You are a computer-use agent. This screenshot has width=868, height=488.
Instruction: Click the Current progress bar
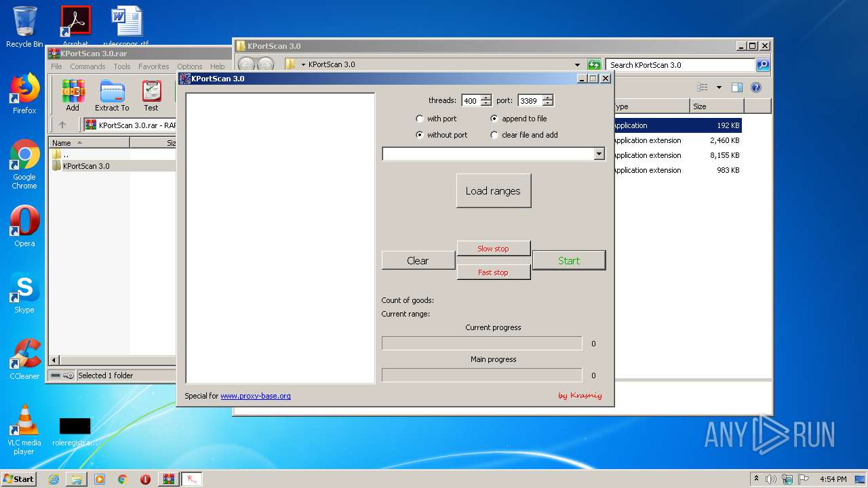pyautogui.click(x=481, y=344)
